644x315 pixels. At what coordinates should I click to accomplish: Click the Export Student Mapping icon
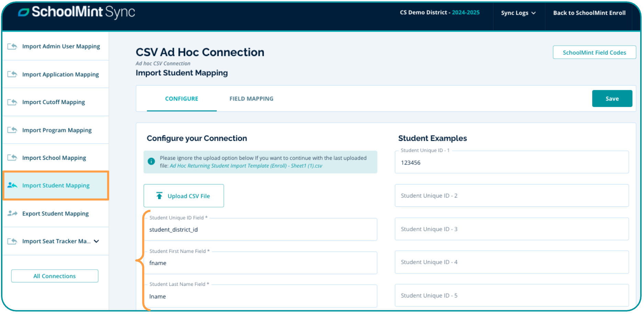tap(12, 213)
